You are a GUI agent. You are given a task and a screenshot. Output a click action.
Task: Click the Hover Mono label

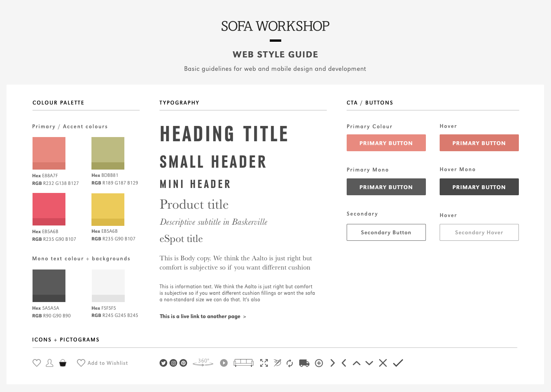pos(458,169)
